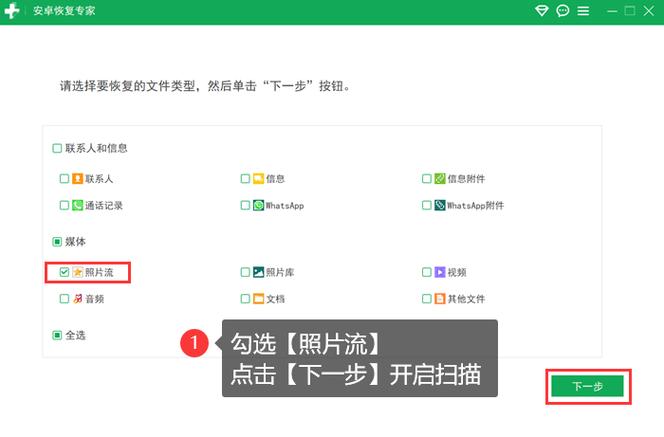Click the 信息 messages icon
Image resolution: width=664 pixels, height=437 pixels.
[258, 179]
